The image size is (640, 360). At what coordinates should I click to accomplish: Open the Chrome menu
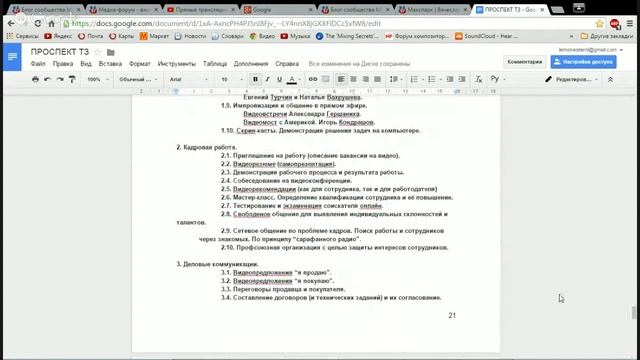point(630,24)
